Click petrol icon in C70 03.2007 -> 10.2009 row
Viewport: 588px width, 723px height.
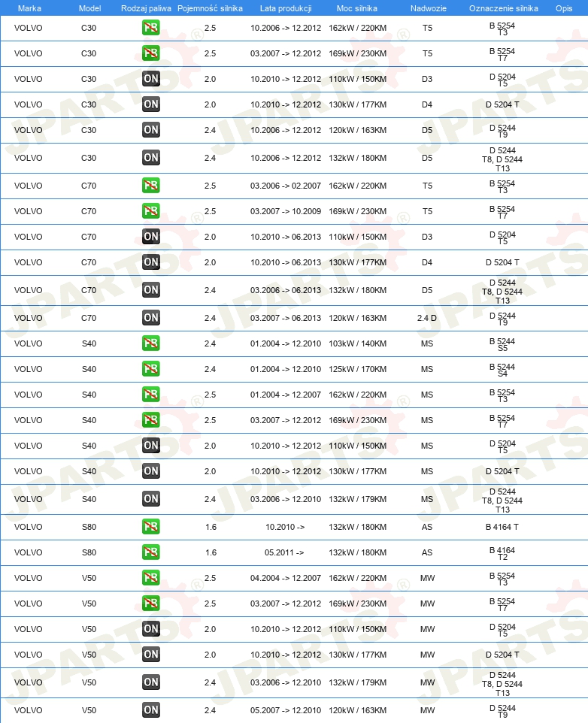[151, 211]
